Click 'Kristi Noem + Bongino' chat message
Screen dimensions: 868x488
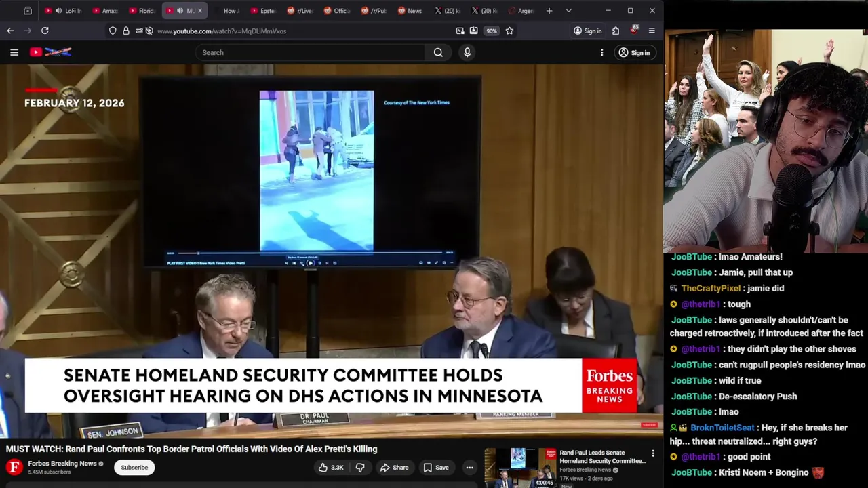(770, 472)
